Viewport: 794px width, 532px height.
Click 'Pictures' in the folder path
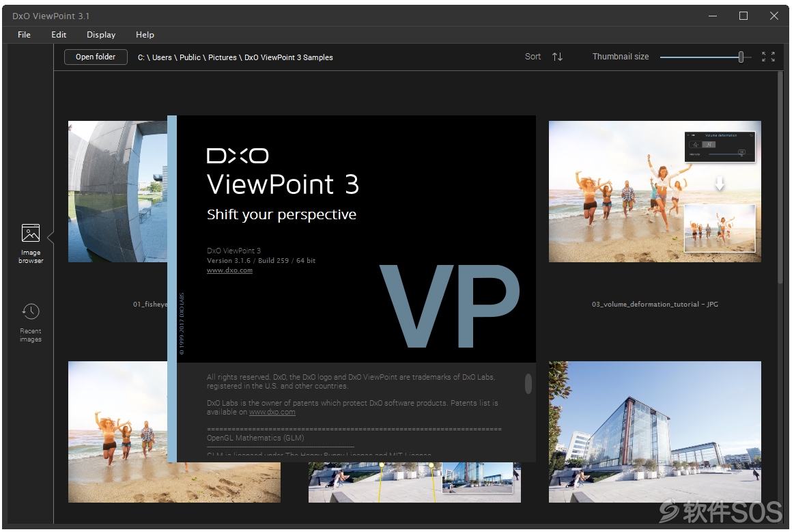pyautogui.click(x=223, y=57)
